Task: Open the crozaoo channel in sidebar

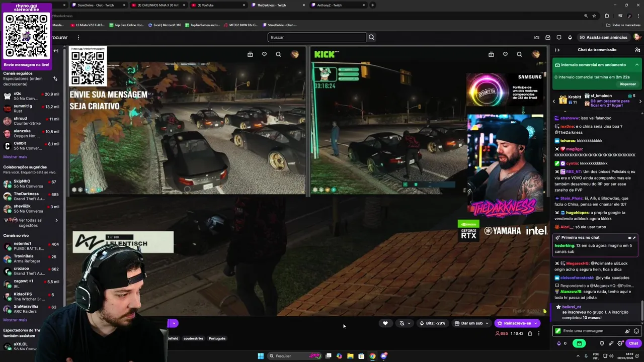Action: 31,271
